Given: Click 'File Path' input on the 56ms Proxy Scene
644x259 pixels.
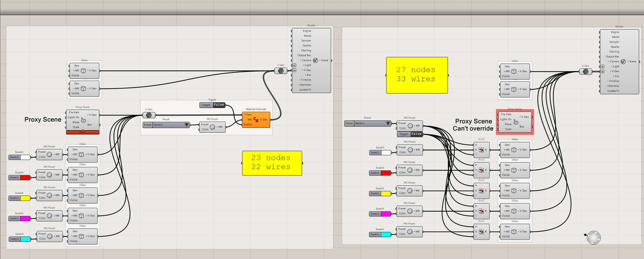Looking at the screenshot, I should click(x=74, y=112).
